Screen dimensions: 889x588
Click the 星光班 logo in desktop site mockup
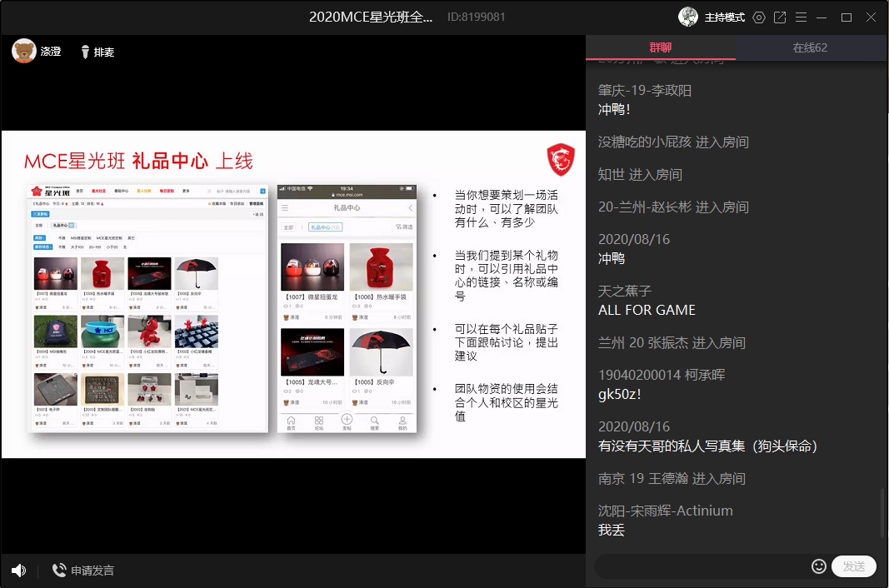tap(51, 192)
